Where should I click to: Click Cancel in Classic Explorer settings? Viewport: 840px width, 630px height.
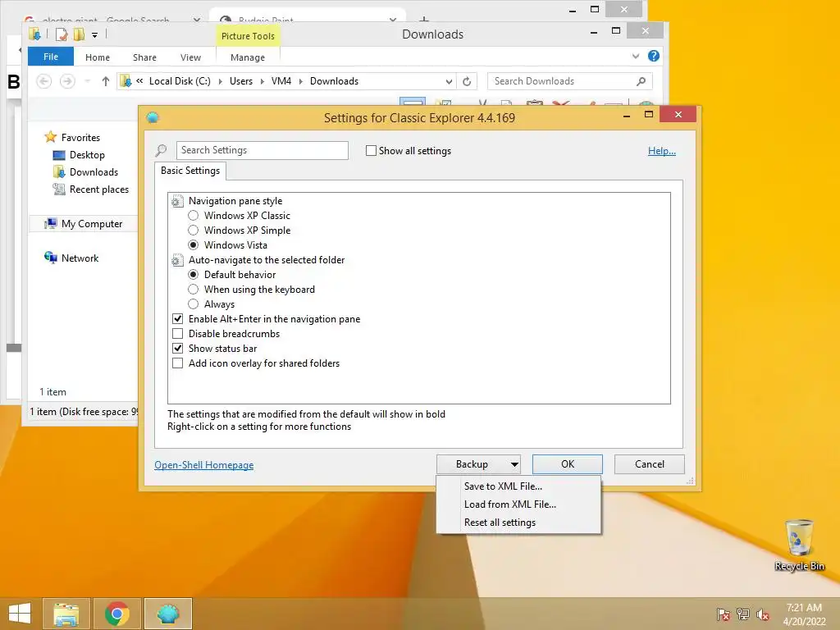(x=650, y=464)
